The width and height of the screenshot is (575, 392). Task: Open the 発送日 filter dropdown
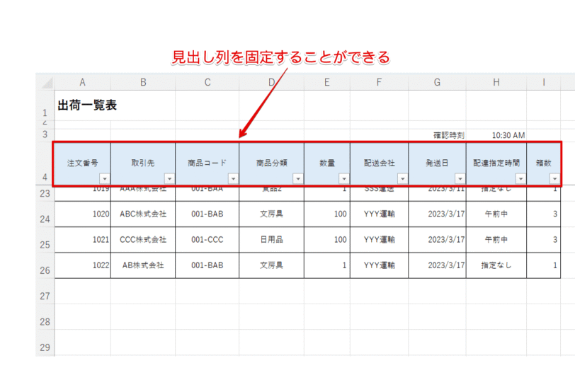pyautogui.click(x=460, y=179)
